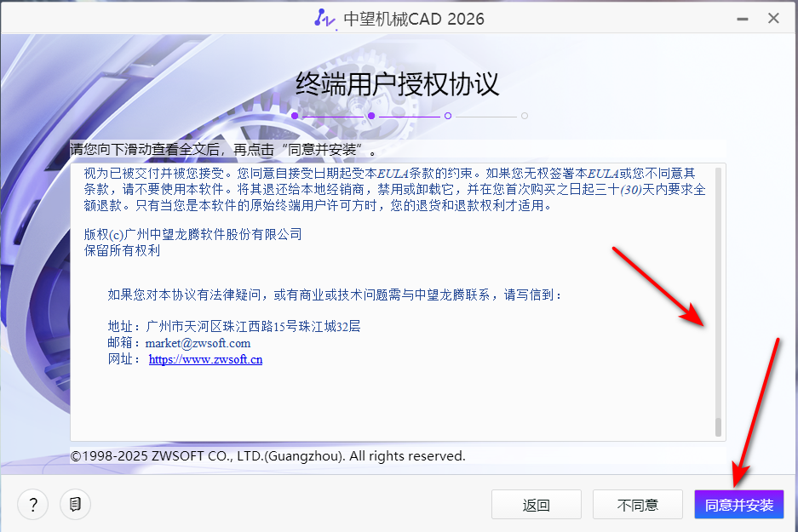Click the first progress step dot

click(x=295, y=116)
